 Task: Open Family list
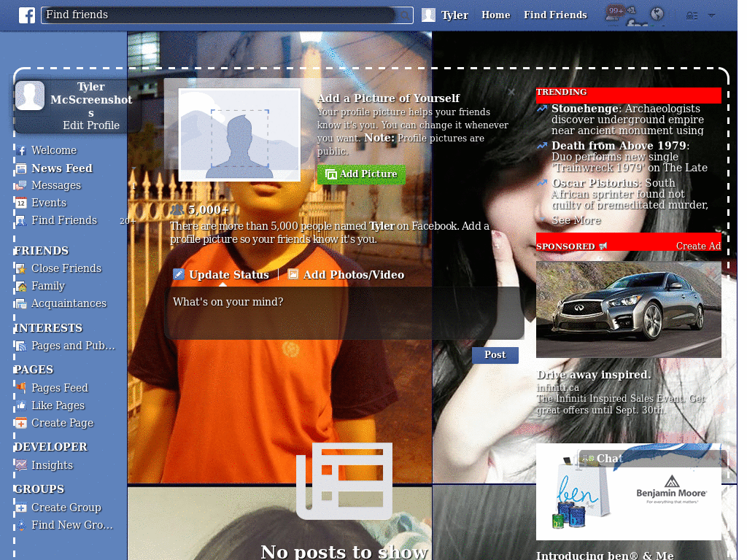pos(48,286)
